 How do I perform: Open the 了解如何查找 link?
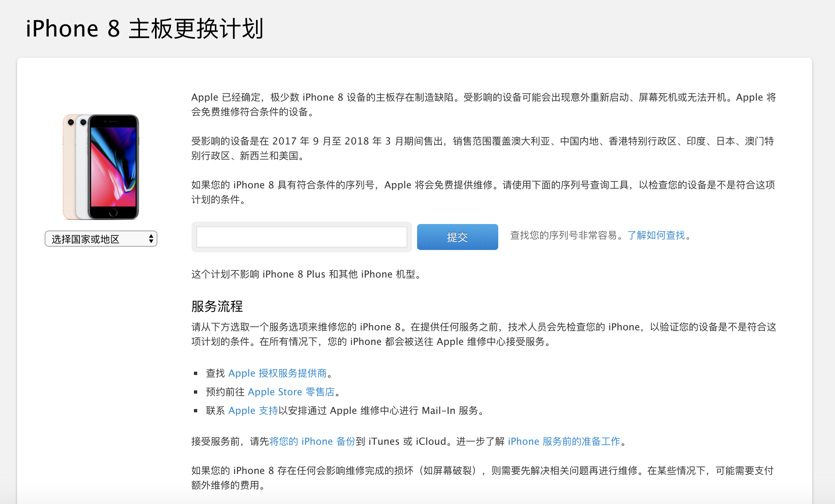pyautogui.click(x=656, y=235)
